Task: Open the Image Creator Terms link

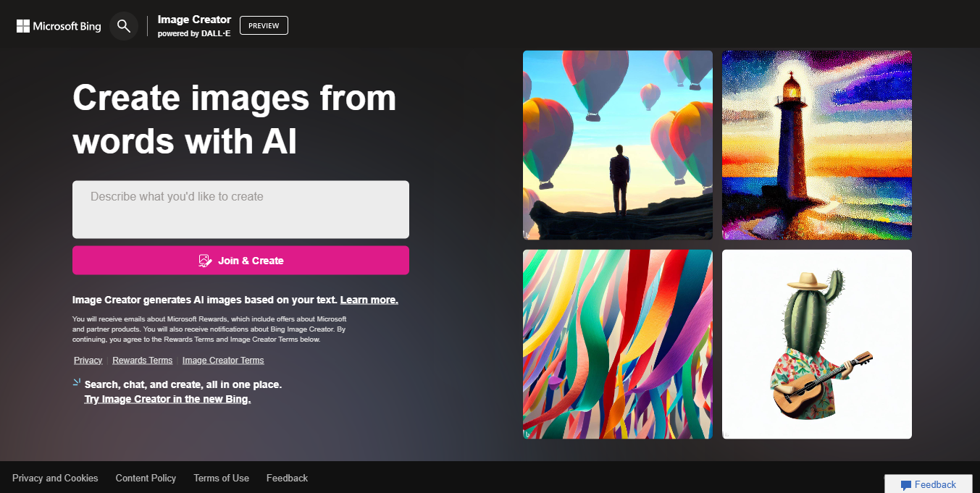Action: coord(223,361)
